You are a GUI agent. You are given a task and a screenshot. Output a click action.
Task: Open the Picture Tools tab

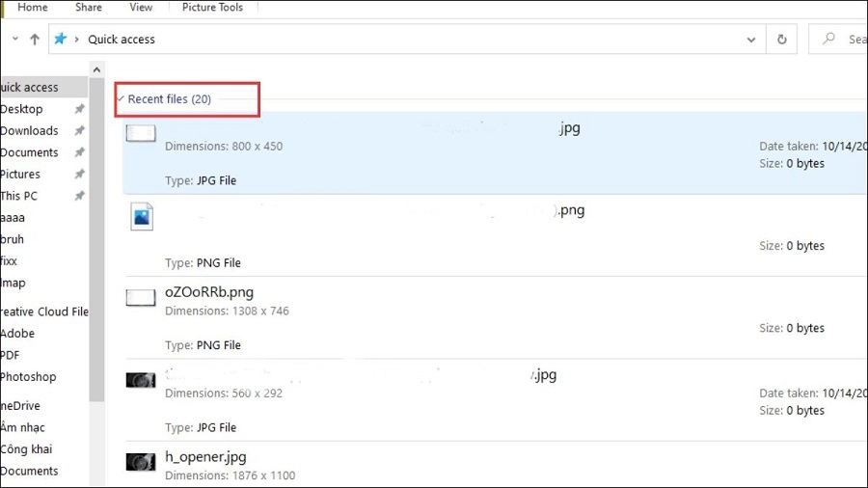(212, 7)
